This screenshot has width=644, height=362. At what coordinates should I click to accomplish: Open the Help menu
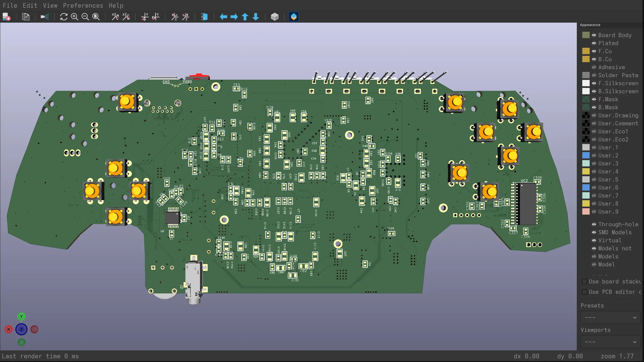tap(116, 6)
